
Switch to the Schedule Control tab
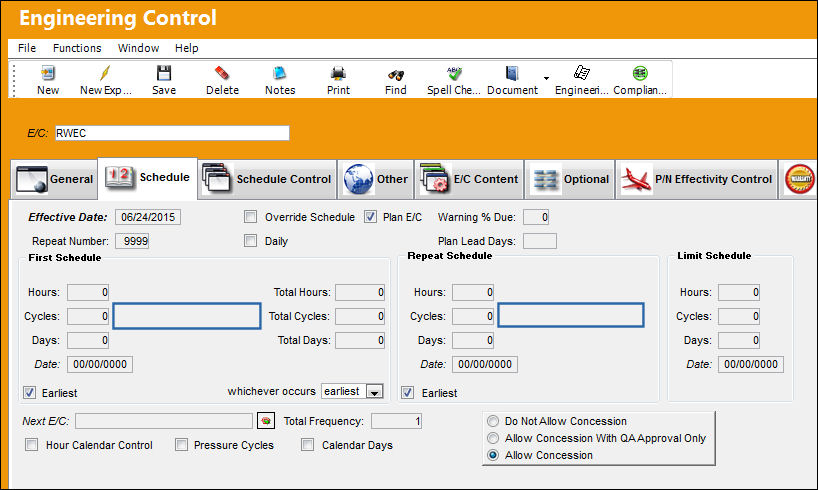pos(267,180)
